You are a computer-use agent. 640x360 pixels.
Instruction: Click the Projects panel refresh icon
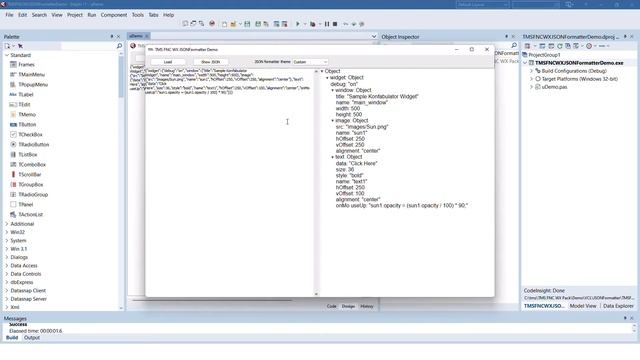point(560,46)
